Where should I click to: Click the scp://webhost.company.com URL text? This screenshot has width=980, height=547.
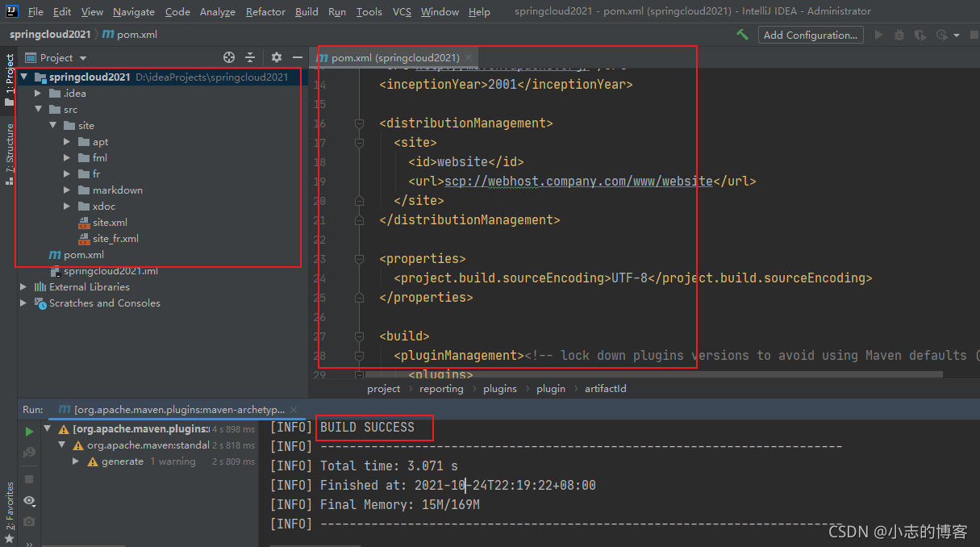[x=578, y=182]
